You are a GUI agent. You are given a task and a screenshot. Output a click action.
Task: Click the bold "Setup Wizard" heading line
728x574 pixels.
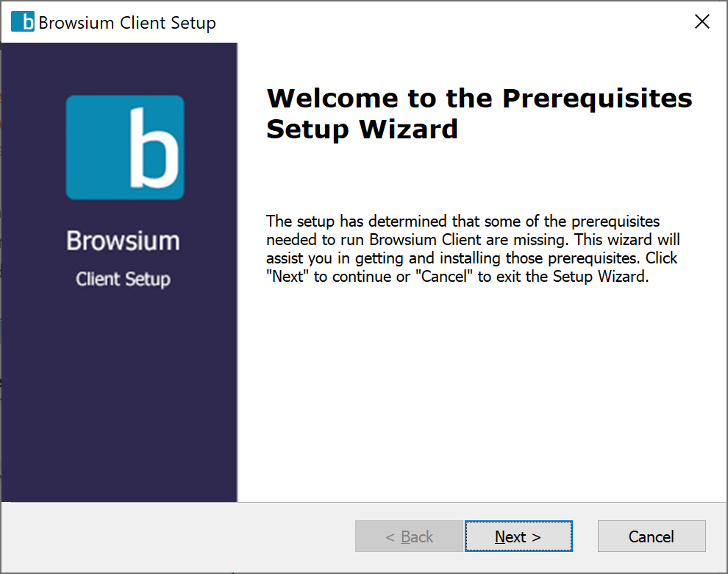[x=362, y=130]
